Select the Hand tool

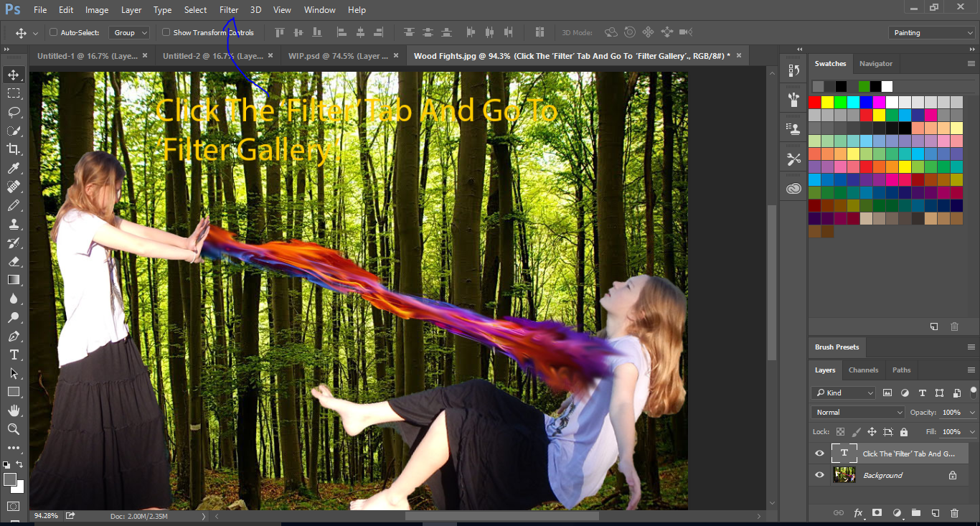[14, 410]
